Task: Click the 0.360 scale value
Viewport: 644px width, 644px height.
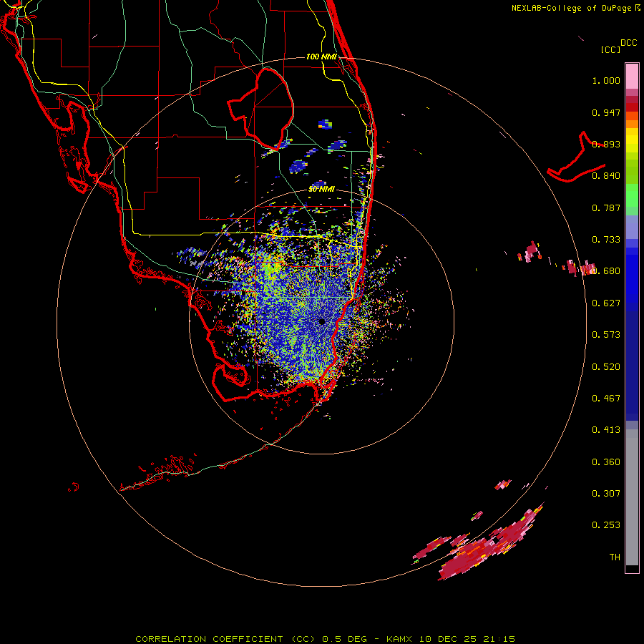Action: [606, 462]
